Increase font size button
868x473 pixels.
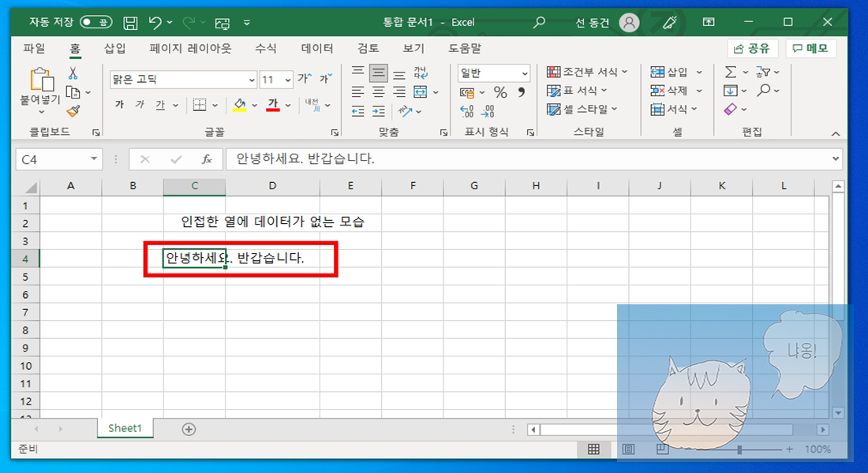[x=305, y=79]
